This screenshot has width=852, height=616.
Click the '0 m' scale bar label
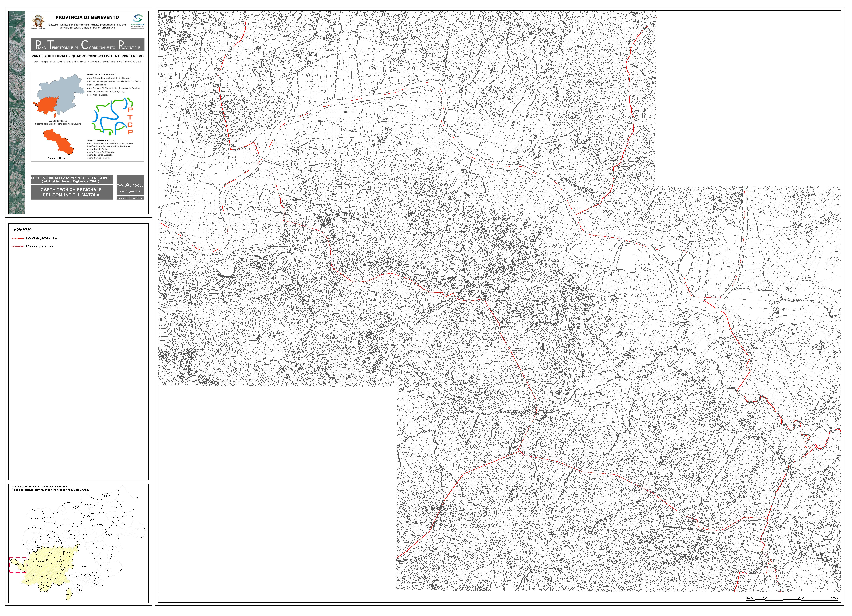(x=765, y=598)
